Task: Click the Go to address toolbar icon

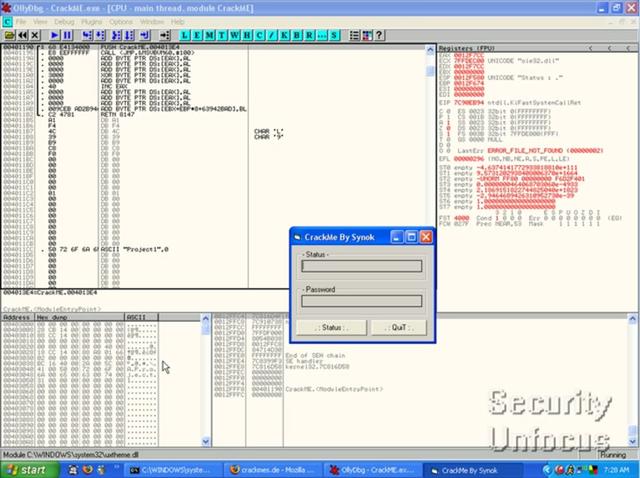Action: coord(165,36)
